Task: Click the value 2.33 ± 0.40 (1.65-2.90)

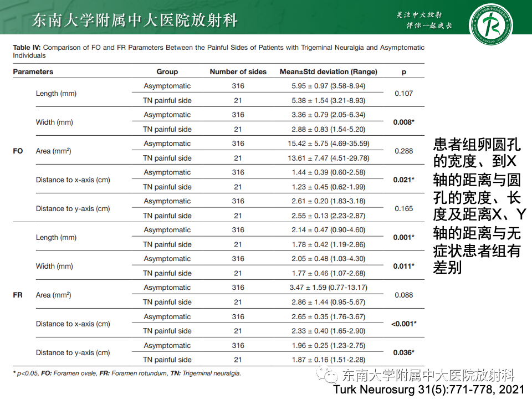Action: [329, 331]
